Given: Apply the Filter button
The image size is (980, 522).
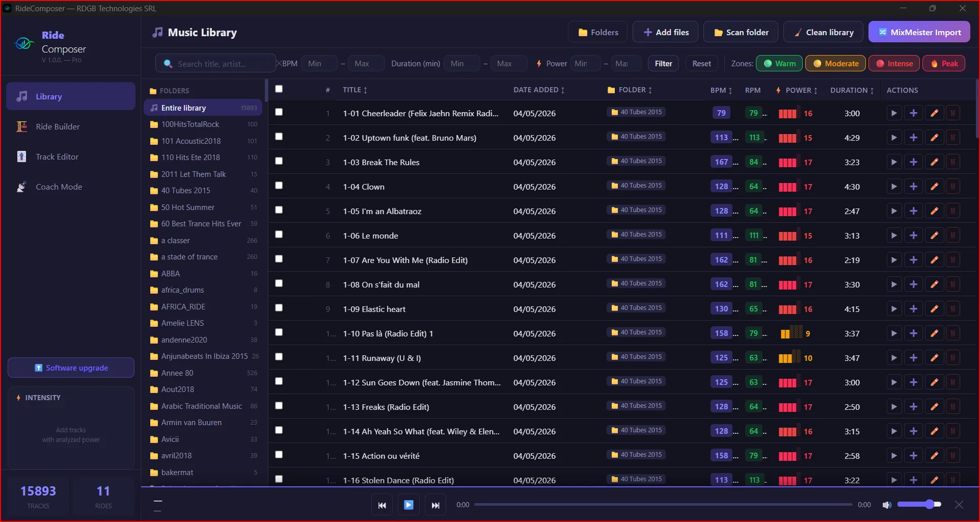Looking at the screenshot, I should (663, 63).
